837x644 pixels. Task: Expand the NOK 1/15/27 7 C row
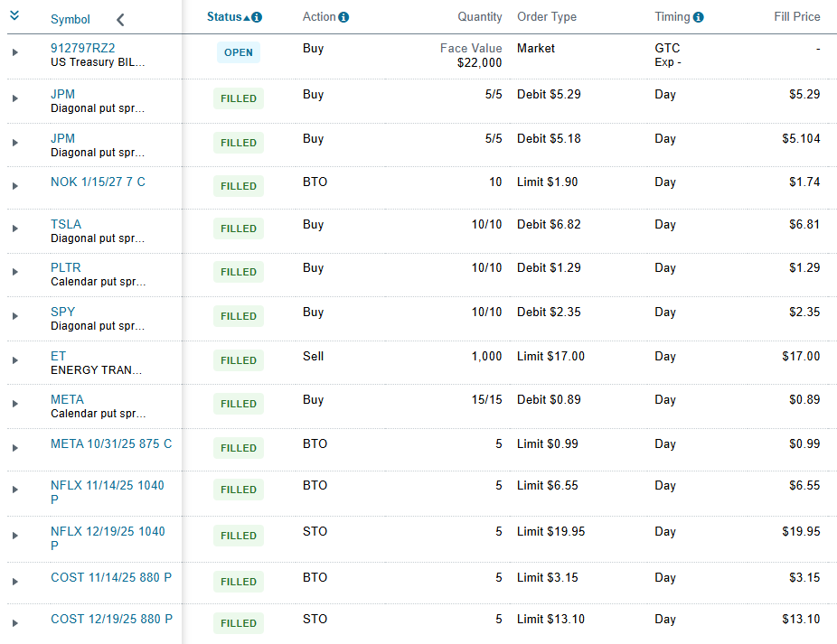(x=15, y=186)
